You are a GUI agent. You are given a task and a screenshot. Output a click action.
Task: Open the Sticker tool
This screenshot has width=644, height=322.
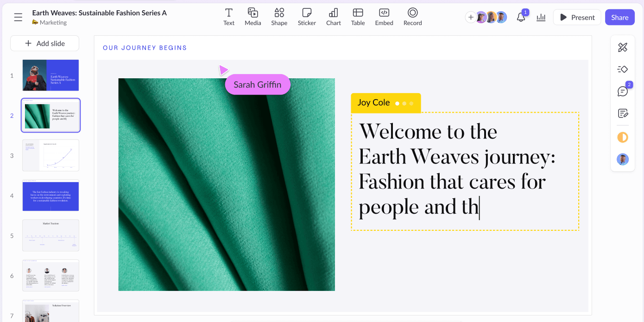[x=307, y=17]
